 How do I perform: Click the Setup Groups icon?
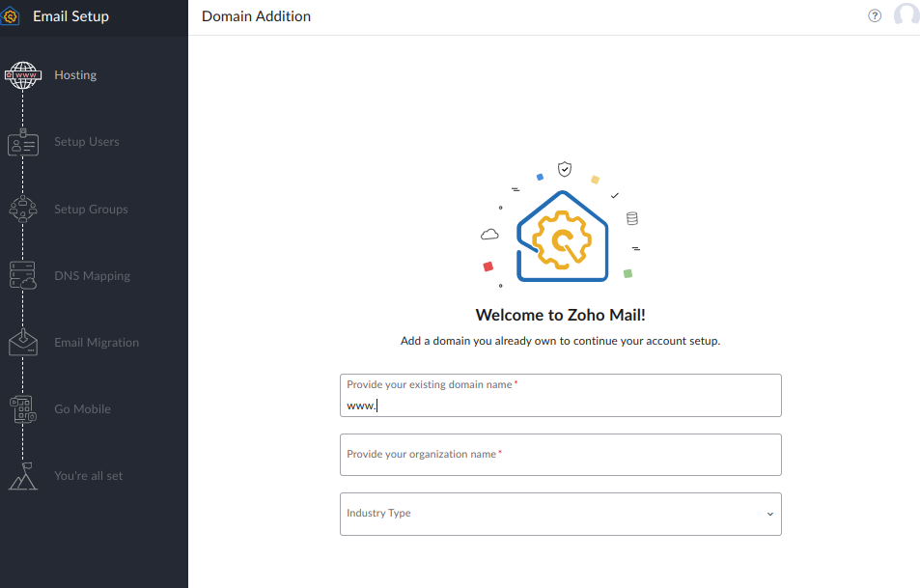(x=23, y=210)
